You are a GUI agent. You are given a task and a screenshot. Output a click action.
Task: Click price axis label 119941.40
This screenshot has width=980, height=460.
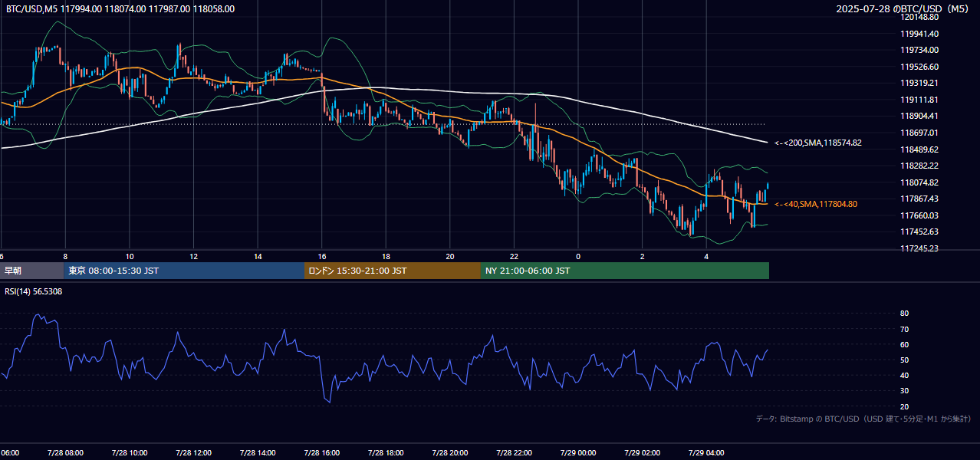point(919,34)
